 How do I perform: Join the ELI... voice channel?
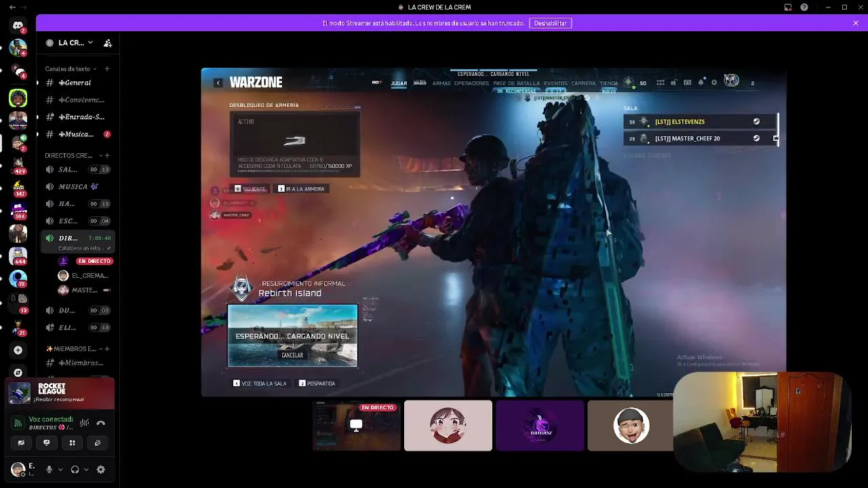(77, 327)
